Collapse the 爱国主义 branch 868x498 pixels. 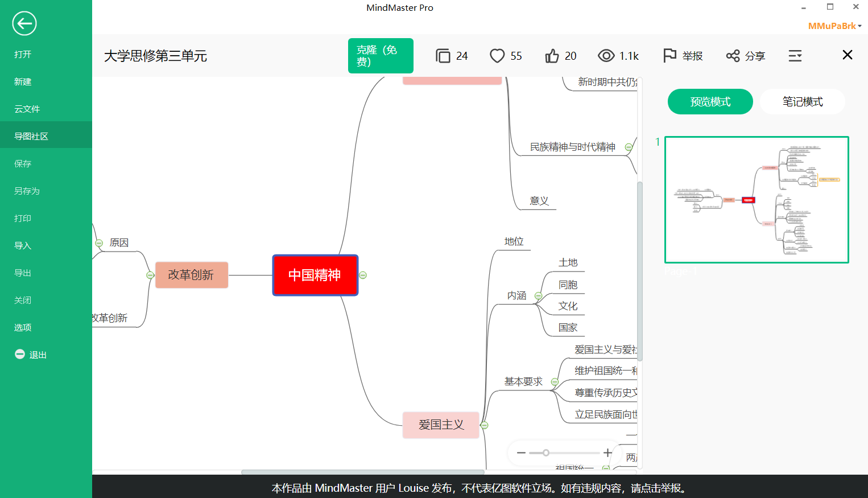click(x=485, y=425)
